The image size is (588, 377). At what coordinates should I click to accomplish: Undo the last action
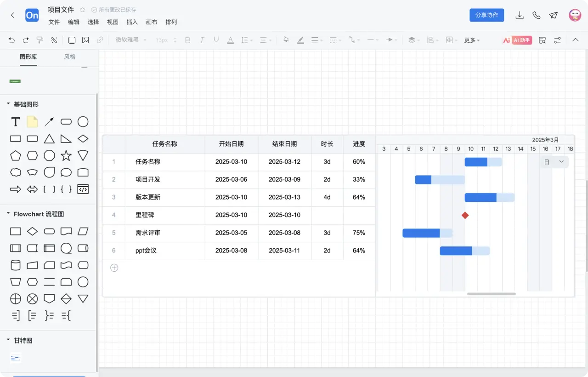pyautogui.click(x=11, y=40)
